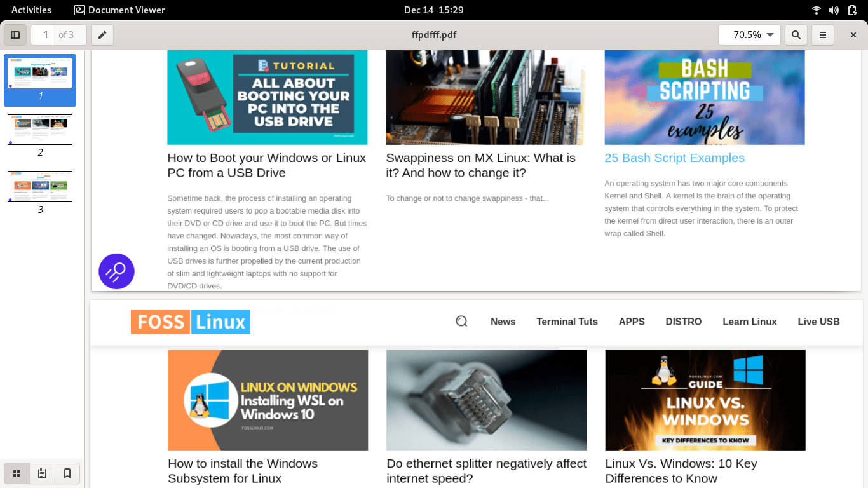Screen dimensions: 868x488
Task: Click the search icon beside News
Action: [461, 322]
